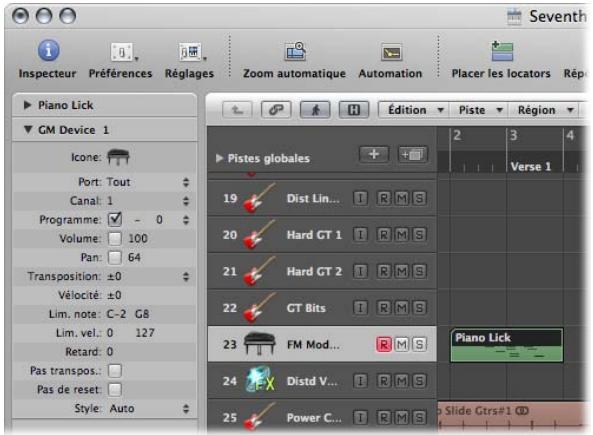
Task: Click the Préférences toolbar icon
Action: (123, 52)
